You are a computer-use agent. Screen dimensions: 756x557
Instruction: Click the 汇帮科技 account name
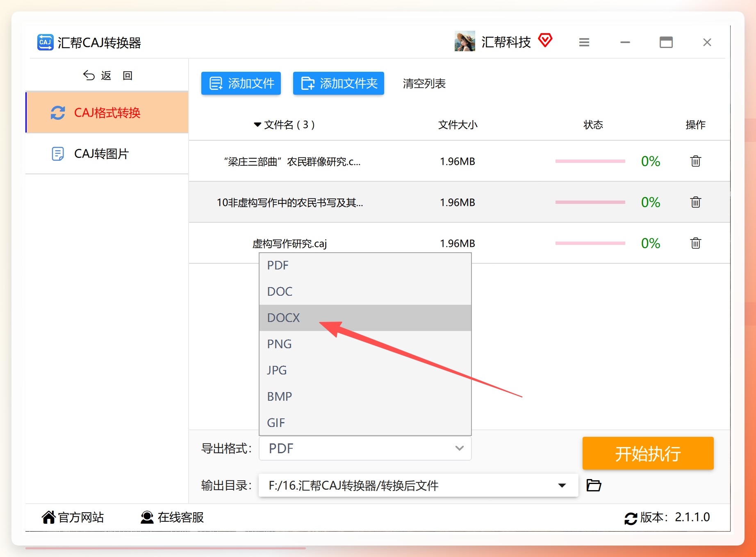point(506,42)
